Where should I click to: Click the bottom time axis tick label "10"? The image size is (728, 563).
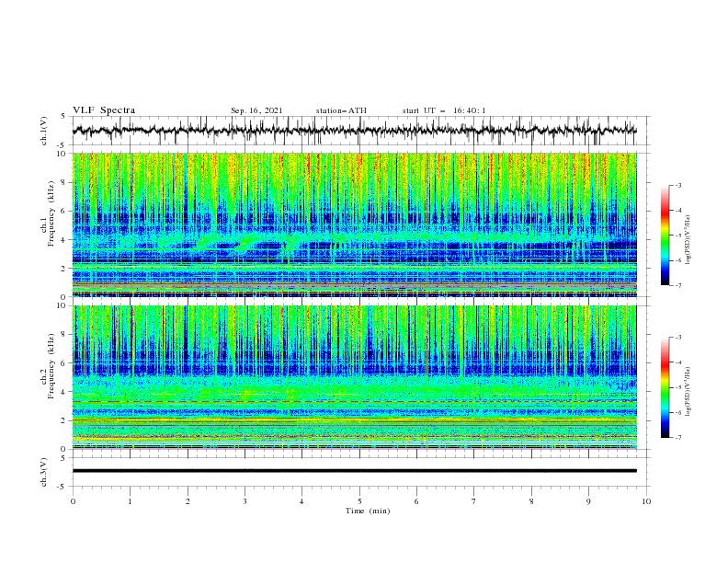(x=646, y=501)
